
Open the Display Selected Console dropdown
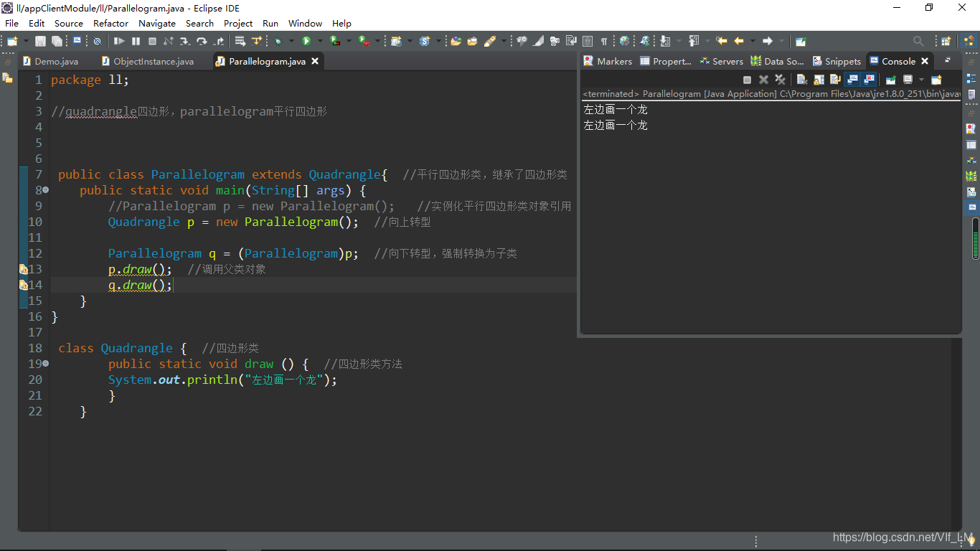(922, 80)
